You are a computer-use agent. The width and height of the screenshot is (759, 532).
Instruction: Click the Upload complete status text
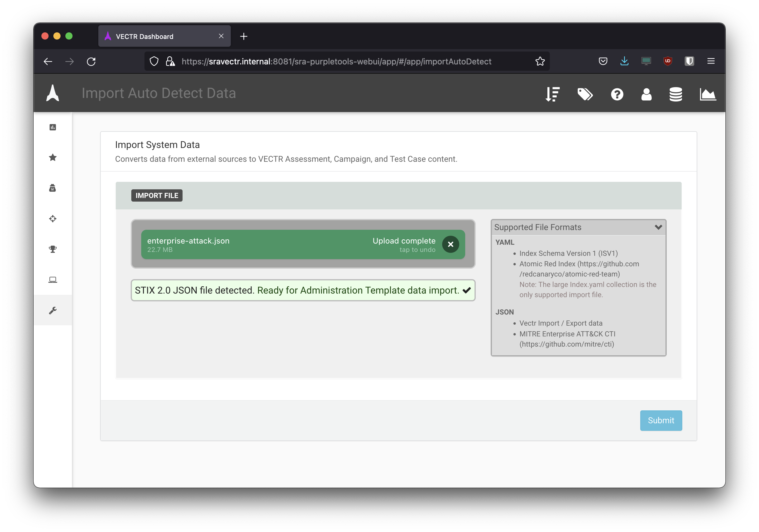tap(404, 241)
